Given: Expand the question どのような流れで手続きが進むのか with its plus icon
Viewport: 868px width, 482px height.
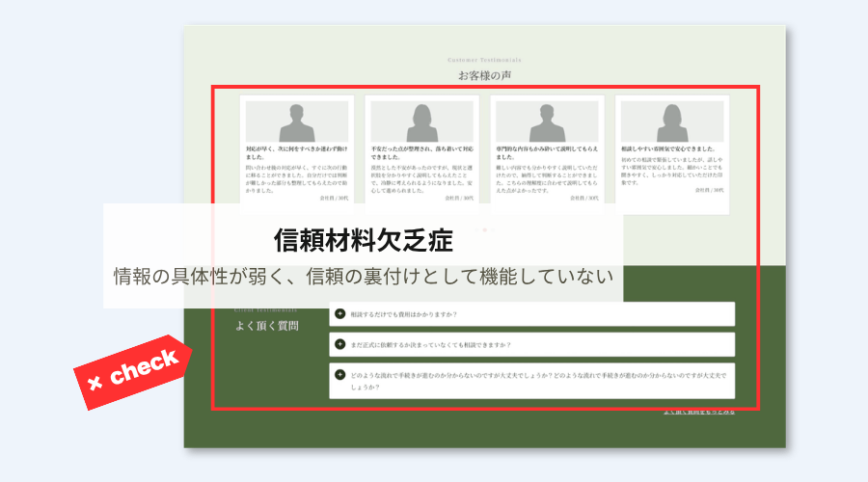Looking at the screenshot, I should [x=339, y=375].
